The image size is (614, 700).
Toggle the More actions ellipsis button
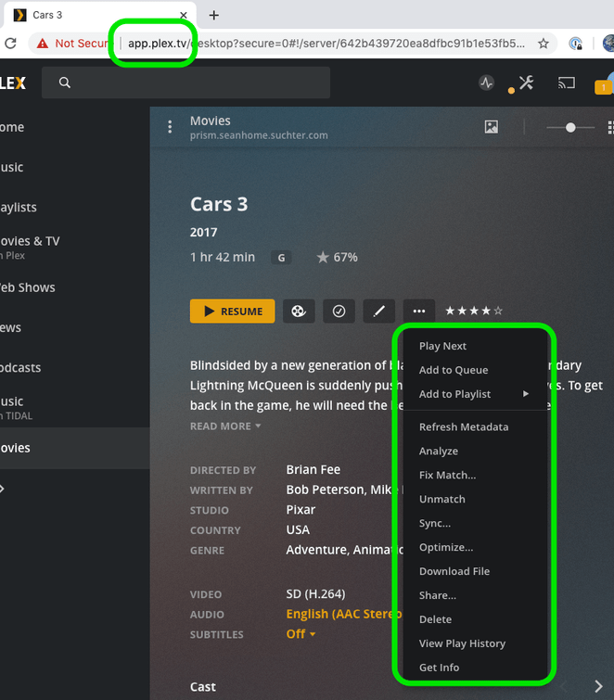(x=419, y=312)
